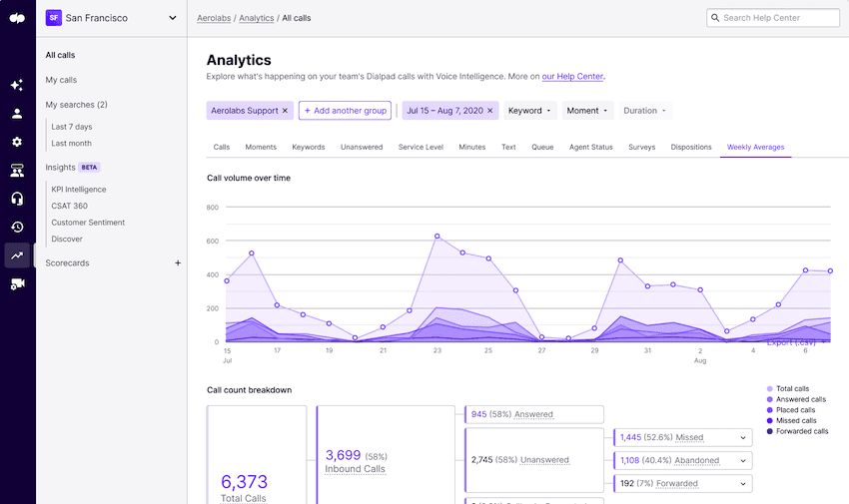Open the call history clock icon
Screen dimensions: 849x504
coord(17,227)
